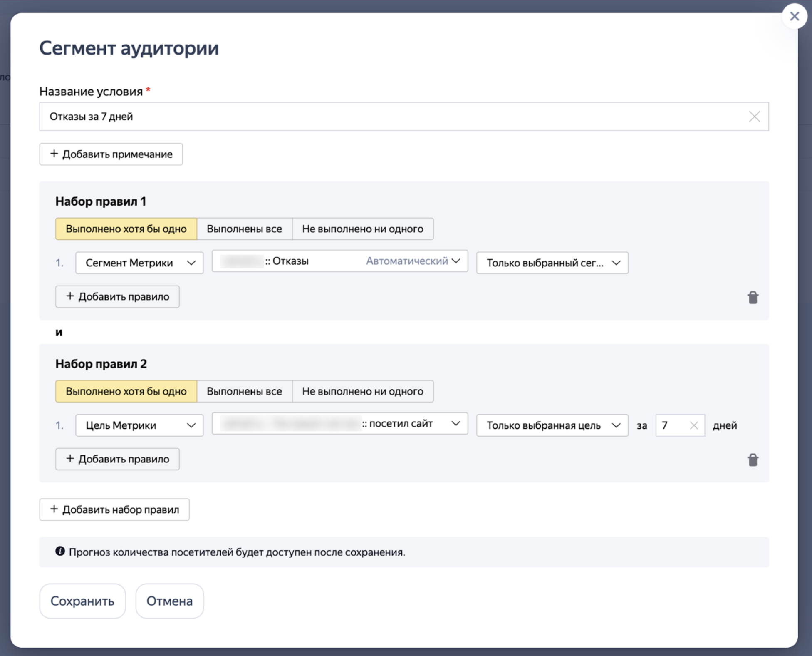This screenshot has width=812, height=656.
Task: Open the 'Цель Метрики' type dropdown
Action: tap(139, 425)
